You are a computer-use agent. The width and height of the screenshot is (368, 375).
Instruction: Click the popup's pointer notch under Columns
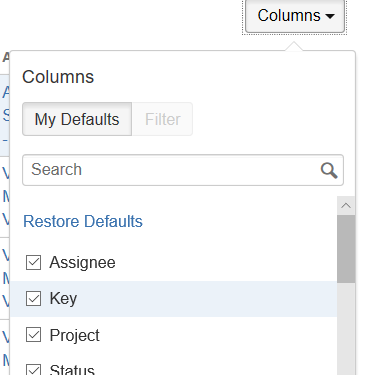pyautogui.click(x=294, y=46)
